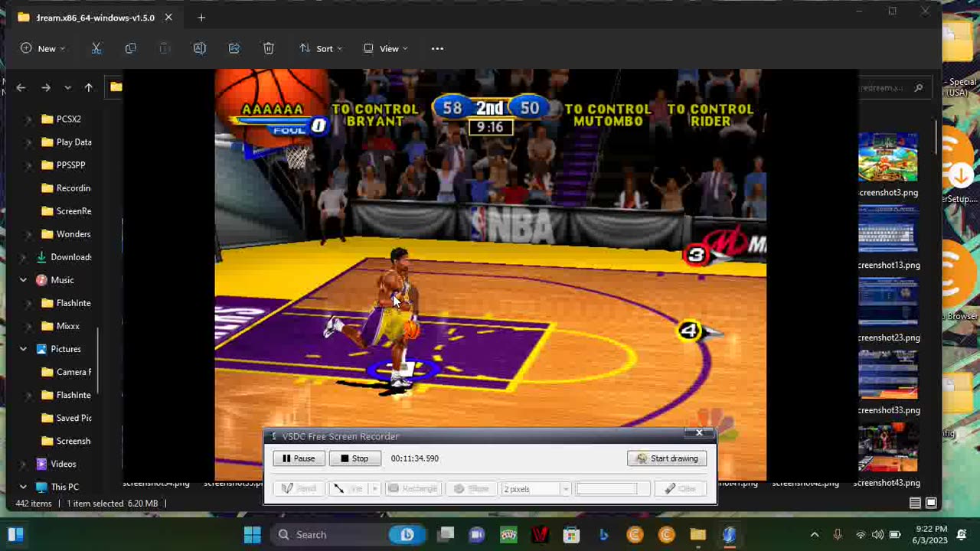
Task: Open the Widgets taskbar button
Action: click(x=15, y=534)
